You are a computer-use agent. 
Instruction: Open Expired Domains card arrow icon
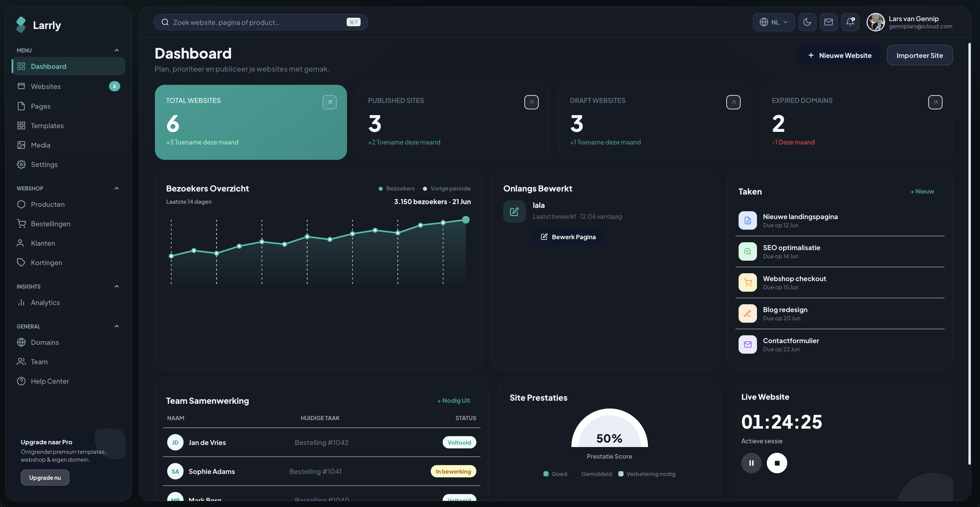pos(935,102)
